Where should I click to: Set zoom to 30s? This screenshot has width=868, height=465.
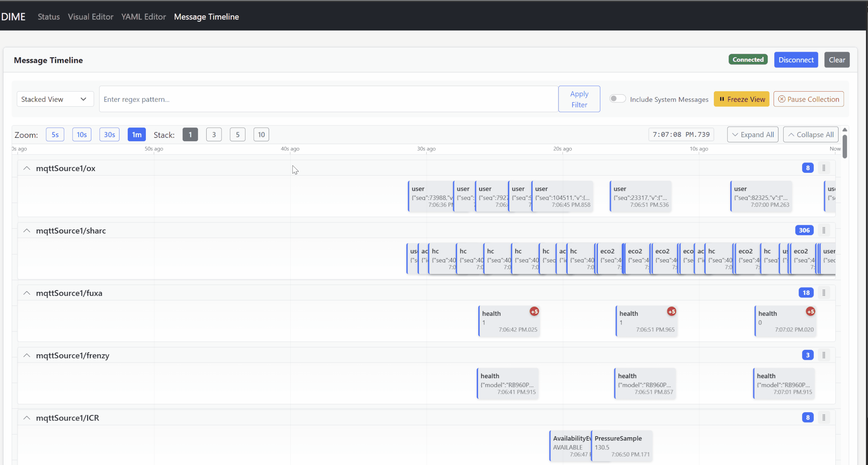pos(109,135)
